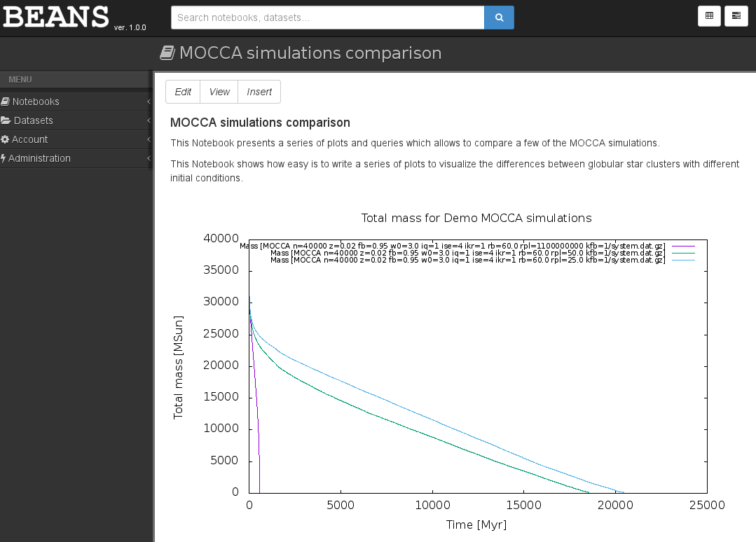Click the search magnifier button
756x542 pixels.
(x=499, y=18)
